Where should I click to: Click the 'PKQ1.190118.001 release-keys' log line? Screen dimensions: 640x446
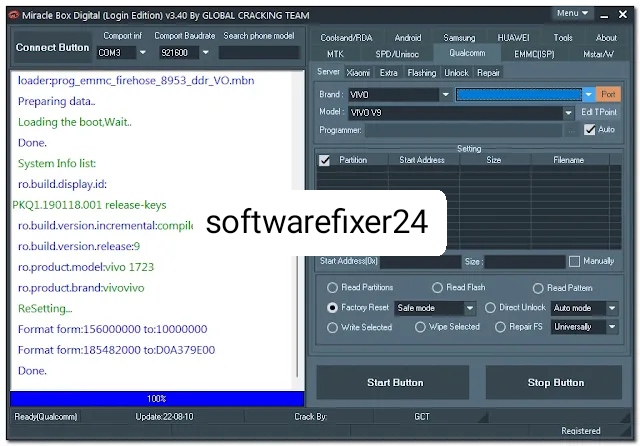(x=89, y=205)
